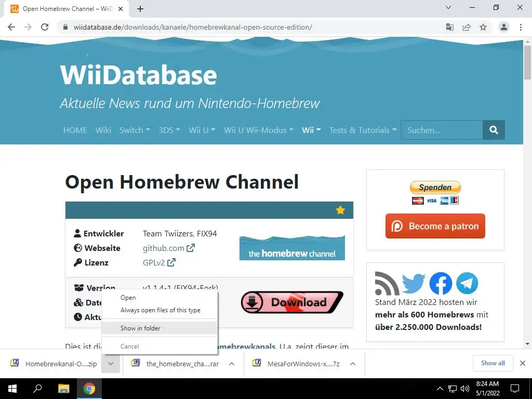
Task: Reload the page with the refresh icon
Action: point(45,27)
